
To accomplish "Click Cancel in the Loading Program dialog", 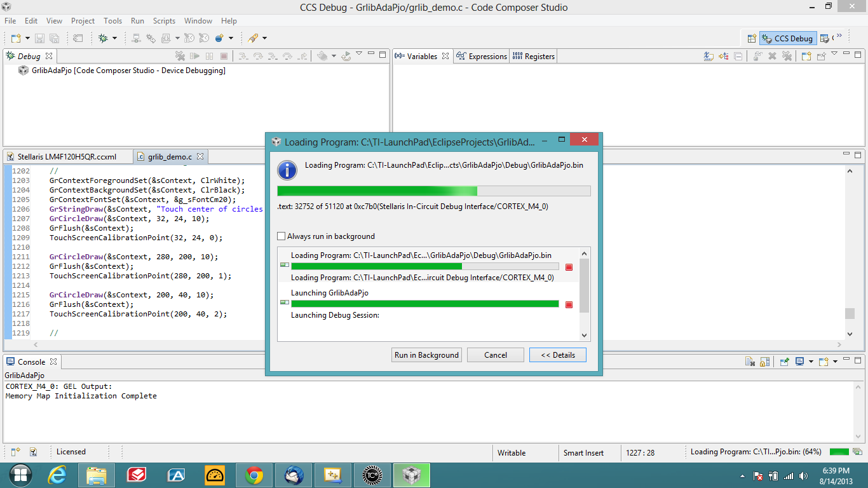I will click(x=496, y=355).
